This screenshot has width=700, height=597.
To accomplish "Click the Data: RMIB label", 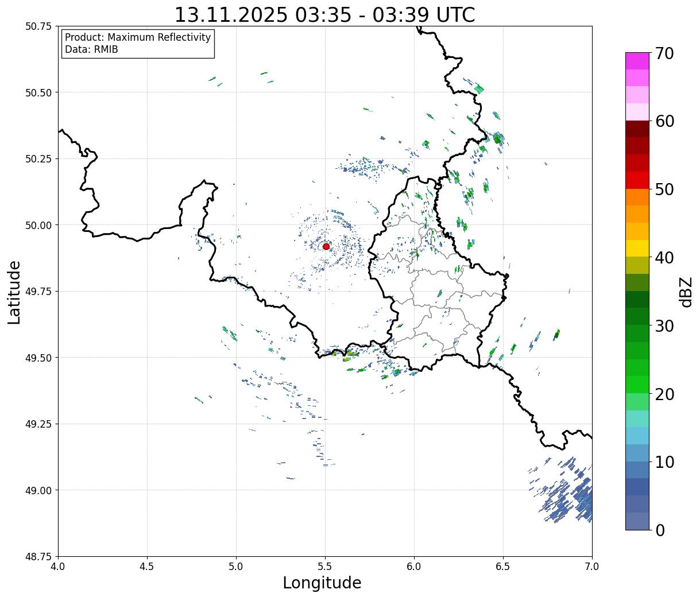I will tap(91, 50).
